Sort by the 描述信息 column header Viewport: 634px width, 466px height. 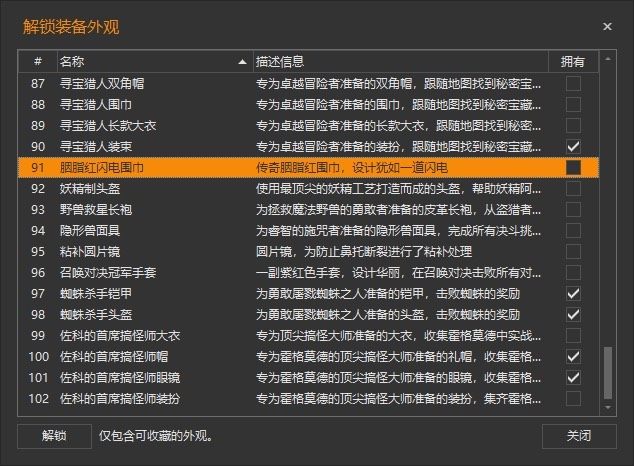coord(400,62)
